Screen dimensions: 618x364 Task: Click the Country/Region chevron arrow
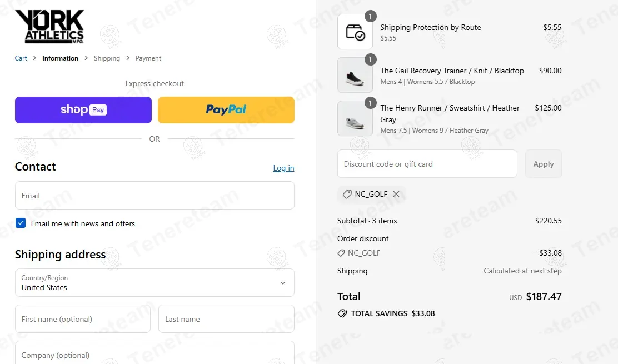point(282,283)
